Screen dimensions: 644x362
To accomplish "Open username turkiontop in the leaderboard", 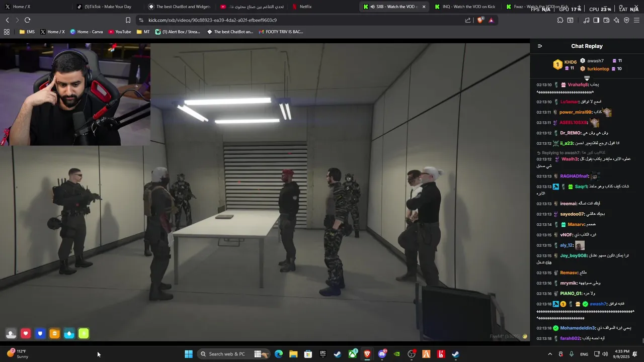I will (598, 69).
